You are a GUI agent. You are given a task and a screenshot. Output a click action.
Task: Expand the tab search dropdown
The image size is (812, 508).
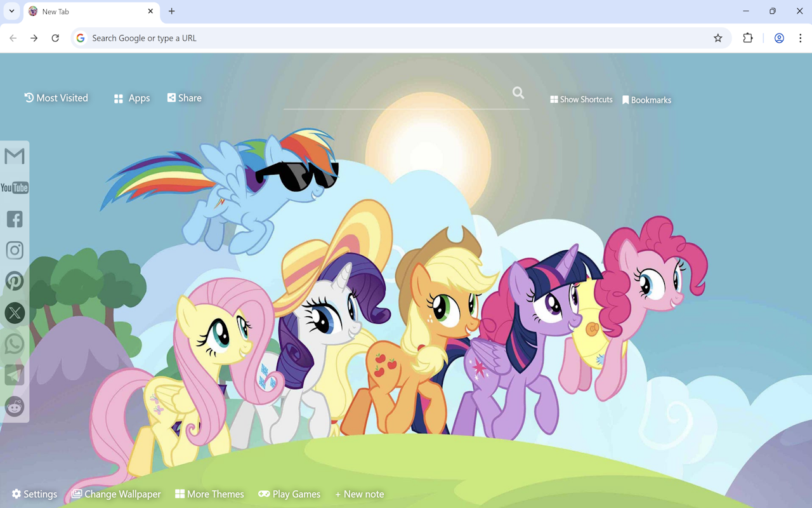11,11
